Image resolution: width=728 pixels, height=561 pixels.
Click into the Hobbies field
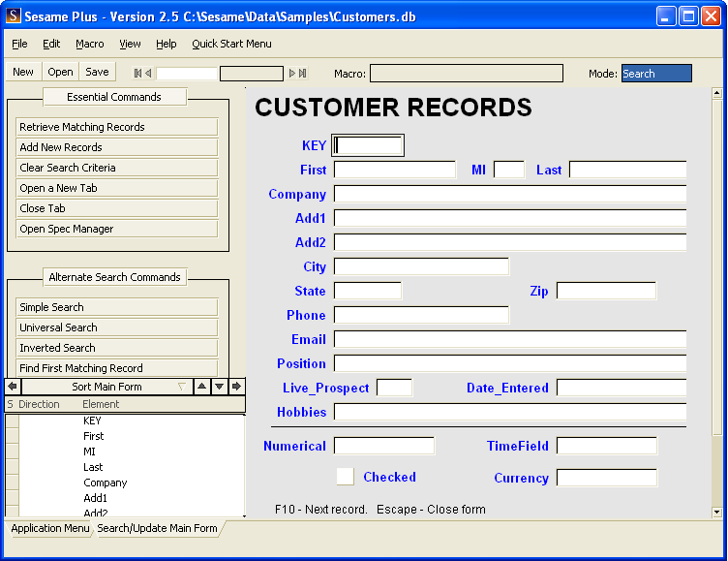[510, 412]
